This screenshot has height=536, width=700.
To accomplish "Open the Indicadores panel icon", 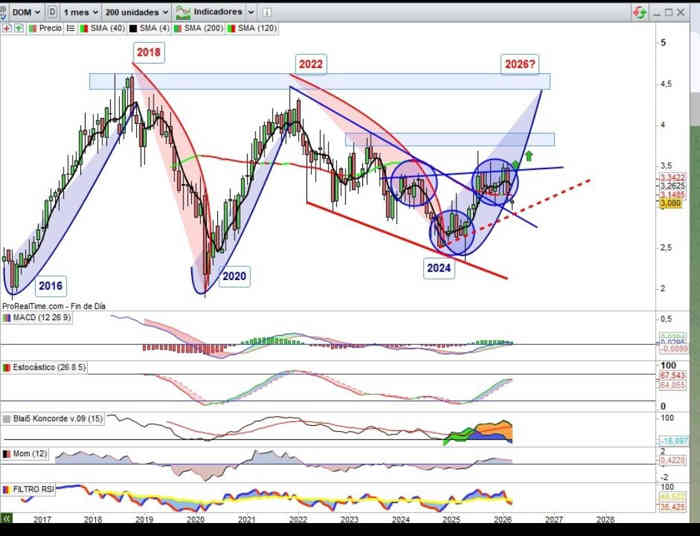I will pyautogui.click(x=182, y=12).
